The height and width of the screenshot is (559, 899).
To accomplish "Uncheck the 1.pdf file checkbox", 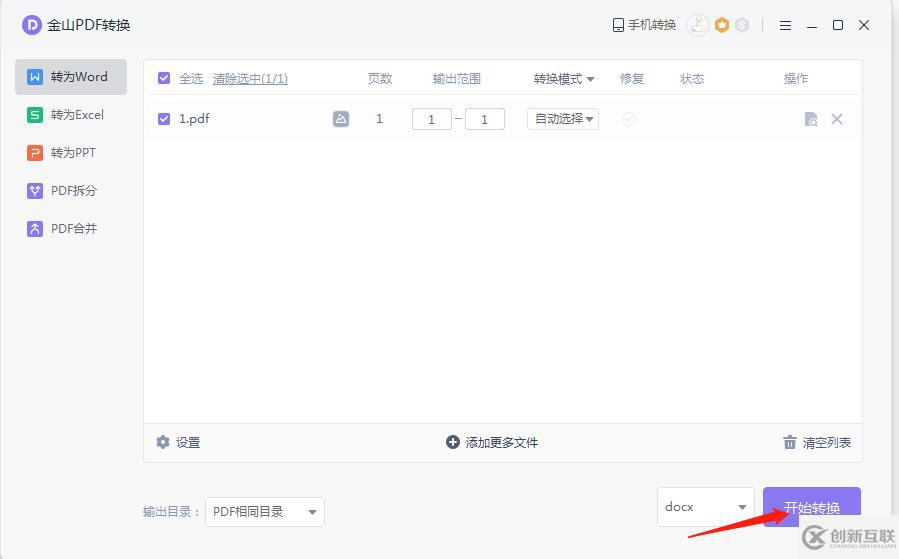I will [164, 119].
